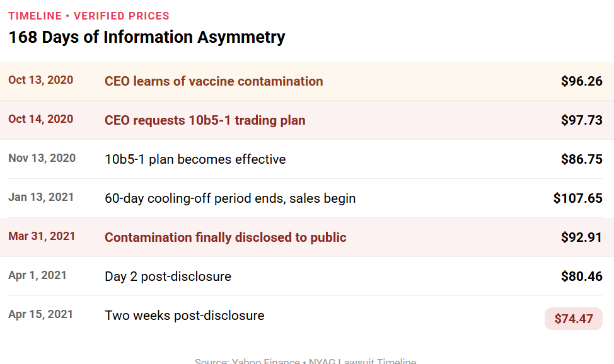The height and width of the screenshot is (364, 614).
Task: Select "Two weeks post-disclosure" entry
Action: [184, 316]
